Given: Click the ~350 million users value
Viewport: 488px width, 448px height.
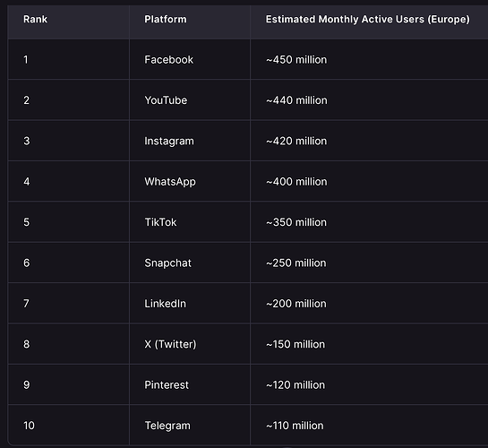Looking at the screenshot, I should (296, 222).
